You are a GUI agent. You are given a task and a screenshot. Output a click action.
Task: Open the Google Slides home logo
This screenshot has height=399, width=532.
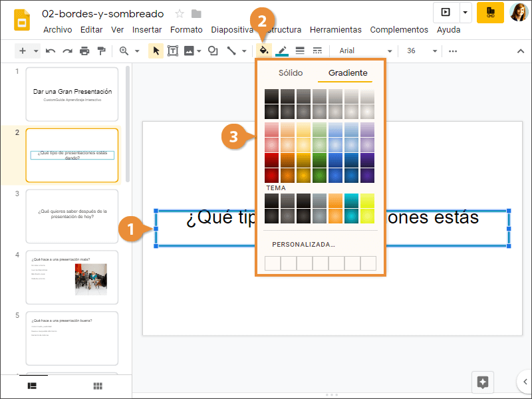pos(22,21)
